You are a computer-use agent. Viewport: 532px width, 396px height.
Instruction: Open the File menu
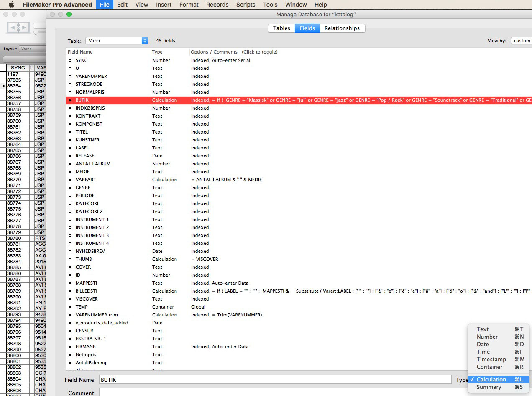click(105, 5)
